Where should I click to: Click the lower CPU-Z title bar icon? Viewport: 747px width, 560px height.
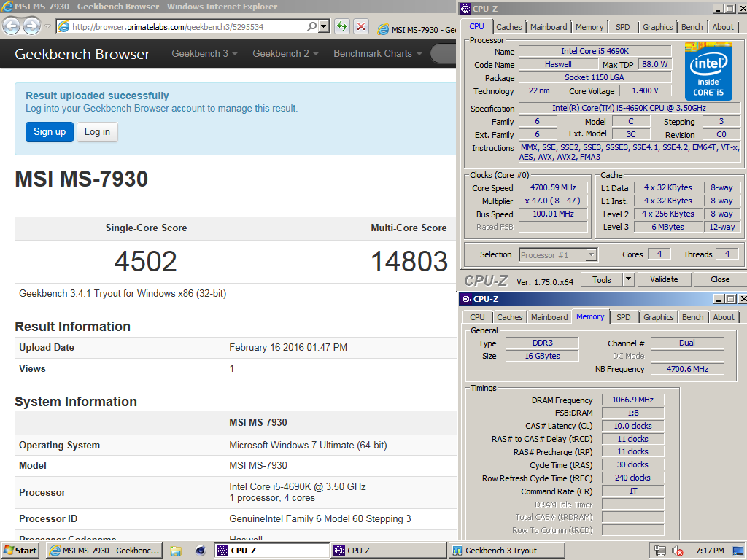click(x=466, y=299)
